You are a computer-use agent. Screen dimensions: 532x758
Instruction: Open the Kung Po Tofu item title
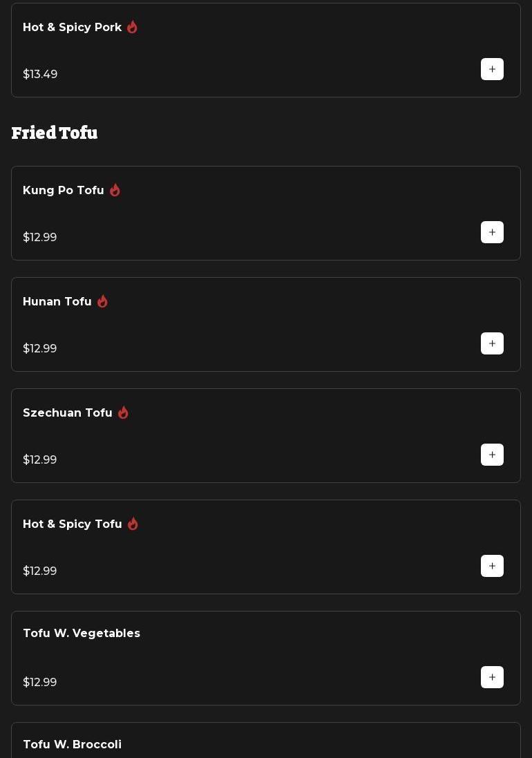coord(64,190)
